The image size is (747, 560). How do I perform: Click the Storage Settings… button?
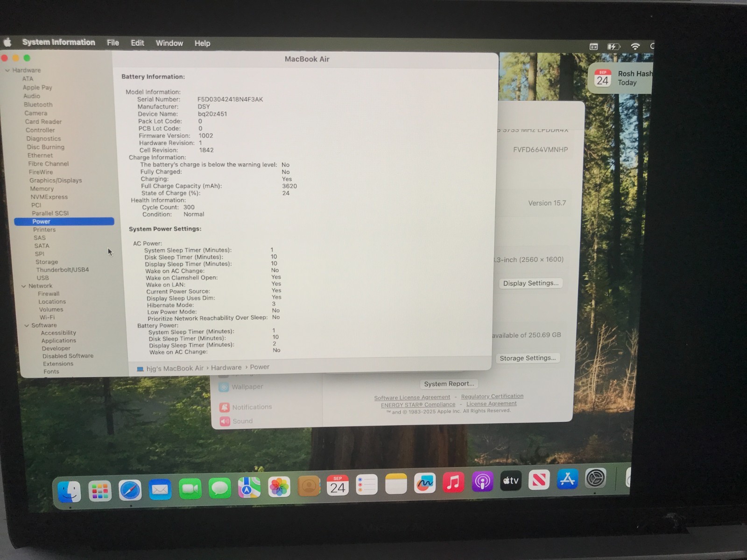click(528, 358)
